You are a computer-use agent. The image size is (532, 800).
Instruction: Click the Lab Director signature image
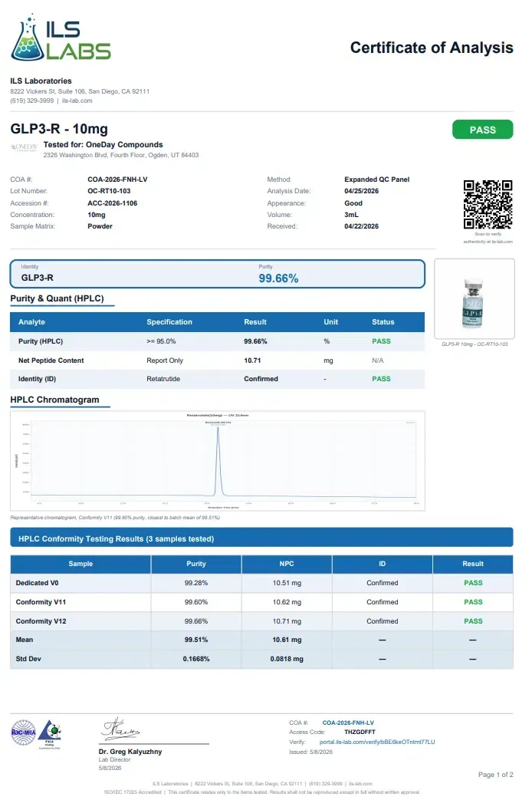pos(121,729)
